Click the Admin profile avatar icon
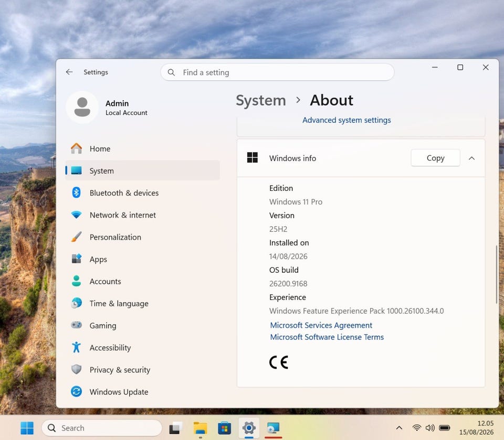Image resolution: width=504 pixels, height=440 pixels. [82, 108]
